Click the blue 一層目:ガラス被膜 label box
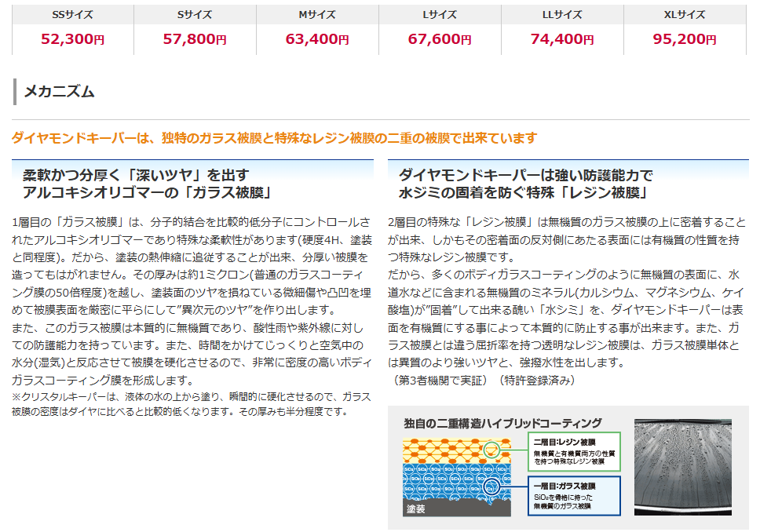This screenshot has height=532, width=760. pyautogui.click(x=573, y=496)
